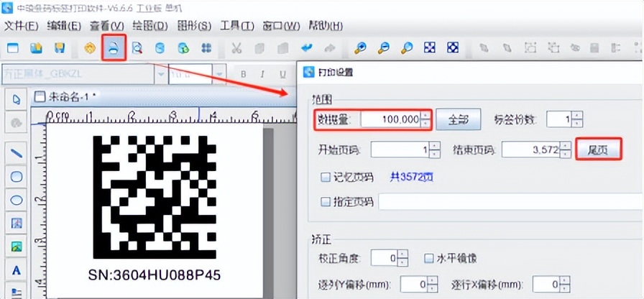Screen dimensions: 644x299
Task: Click the new document icon in toolbar
Action: 13,48
